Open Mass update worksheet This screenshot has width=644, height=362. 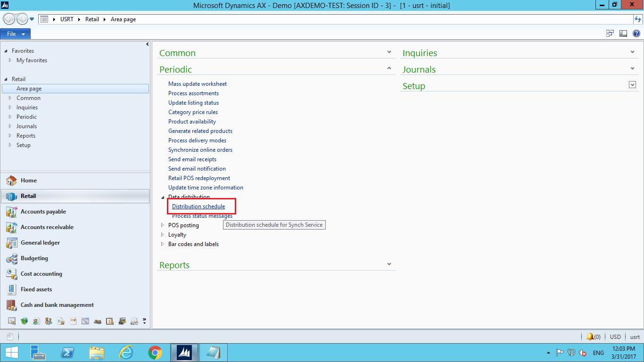(198, 84)
